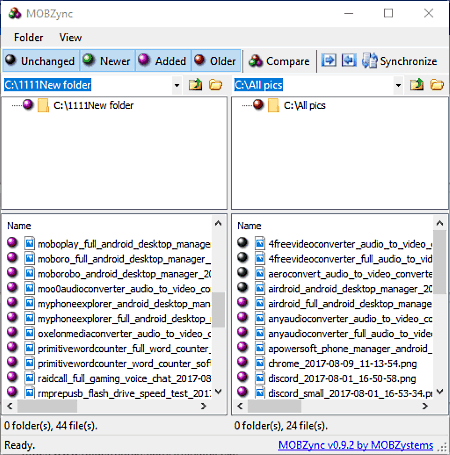The height and width of the screenshot is (455, 450).
Task: Select the myphoneexplorer_full_android_desktop file
Action: point(124,319)
